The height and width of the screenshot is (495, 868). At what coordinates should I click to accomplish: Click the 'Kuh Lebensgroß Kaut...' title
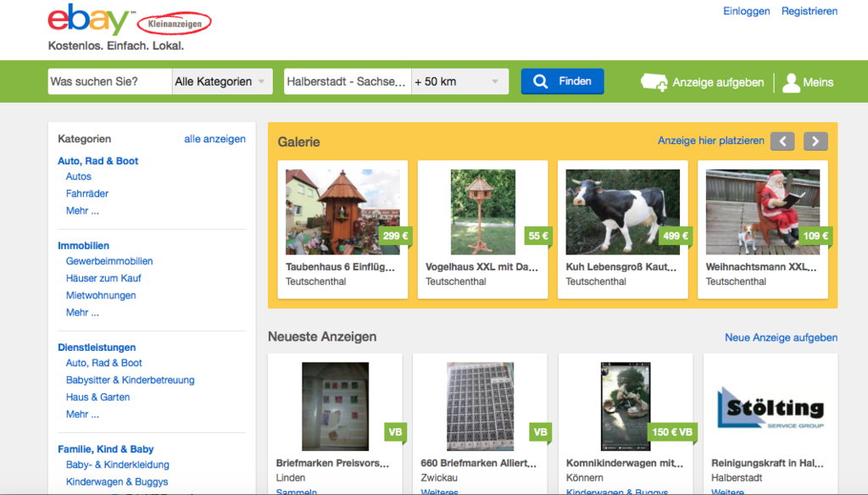click(621, 267)
